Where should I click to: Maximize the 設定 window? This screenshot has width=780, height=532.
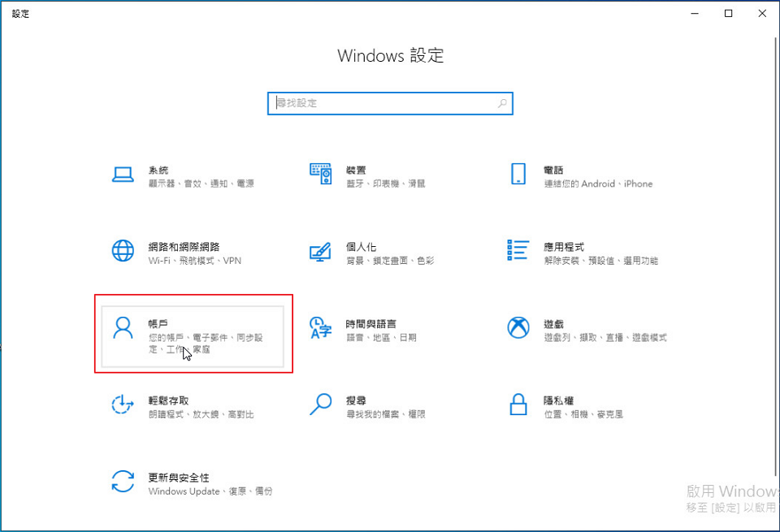click(728, 14)
